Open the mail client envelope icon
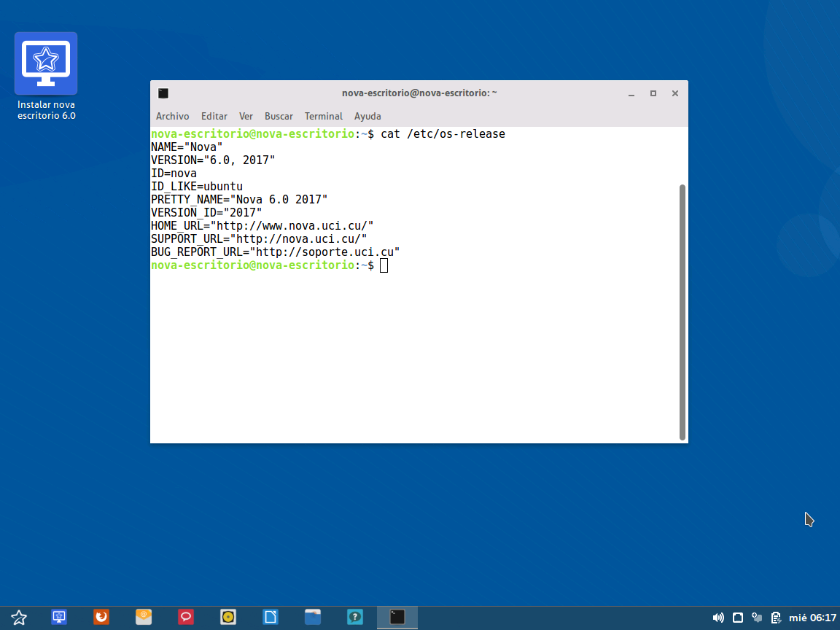This screenshot has height=630, width=840. (144, 617)
